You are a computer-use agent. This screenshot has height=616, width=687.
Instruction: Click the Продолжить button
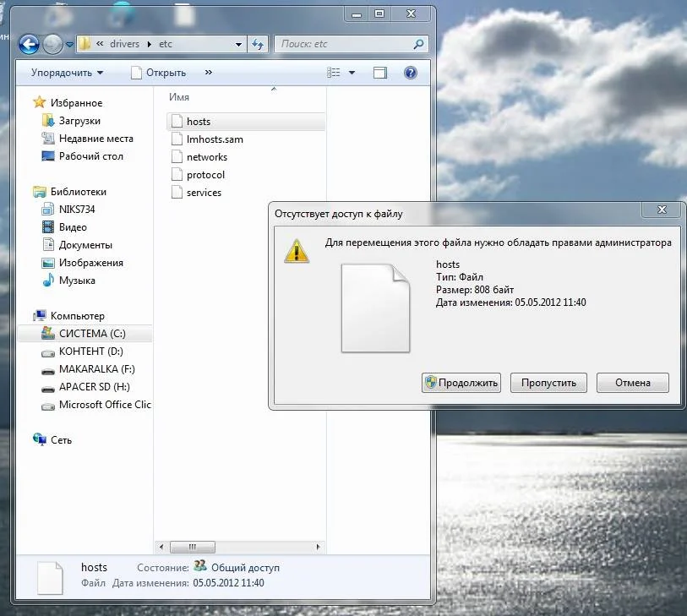point(461,383)
